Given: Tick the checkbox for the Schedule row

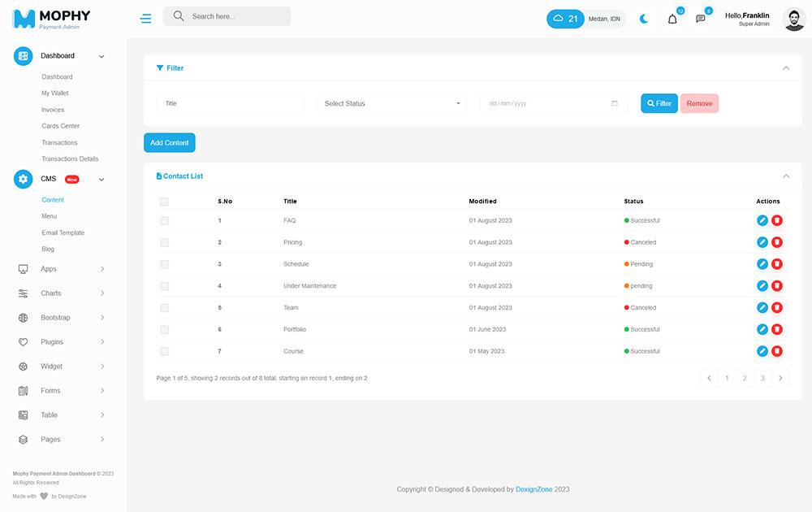Looking at the screenshot, I should click(164, 264).
